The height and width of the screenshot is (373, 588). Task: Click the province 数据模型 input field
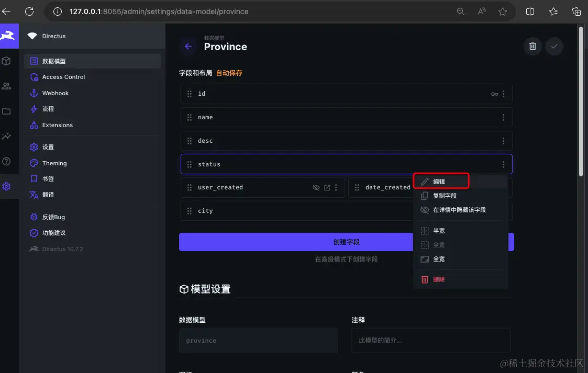[258, 341]
